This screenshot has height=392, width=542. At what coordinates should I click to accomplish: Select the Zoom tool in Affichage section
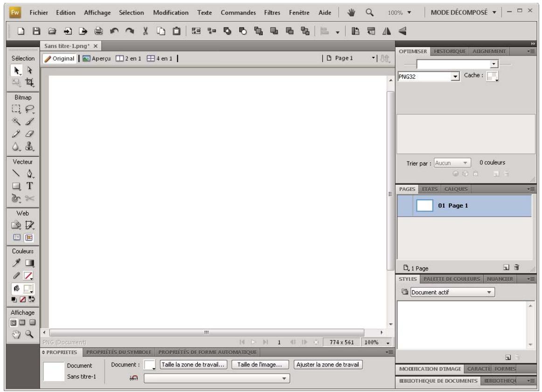(30, 334)
